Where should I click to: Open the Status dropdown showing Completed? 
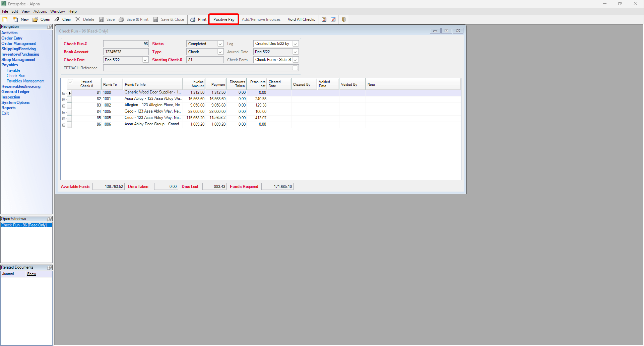[x=219, y=44]
